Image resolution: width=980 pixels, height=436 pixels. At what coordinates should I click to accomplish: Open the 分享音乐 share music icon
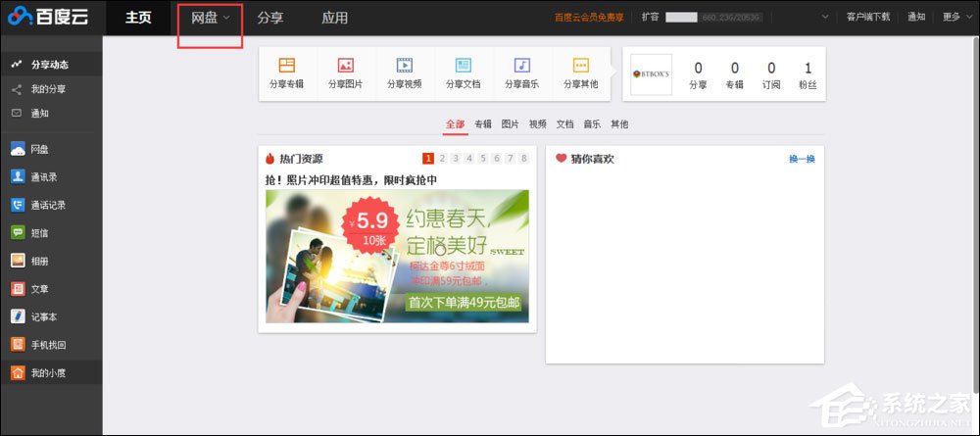(x=522, y=65)
